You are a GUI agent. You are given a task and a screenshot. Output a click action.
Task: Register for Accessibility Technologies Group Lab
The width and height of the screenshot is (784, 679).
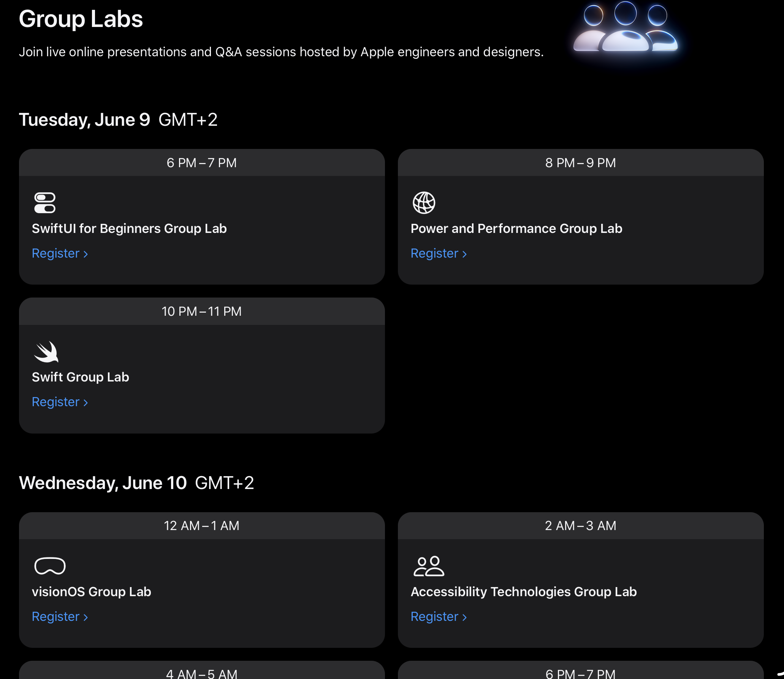click(x=439, y=617)
